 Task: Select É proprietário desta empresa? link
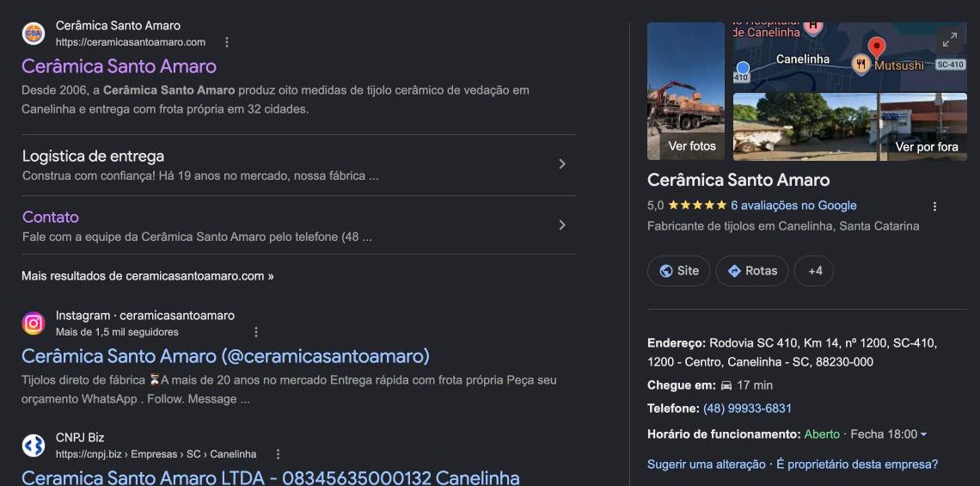[x=858, y=464]
